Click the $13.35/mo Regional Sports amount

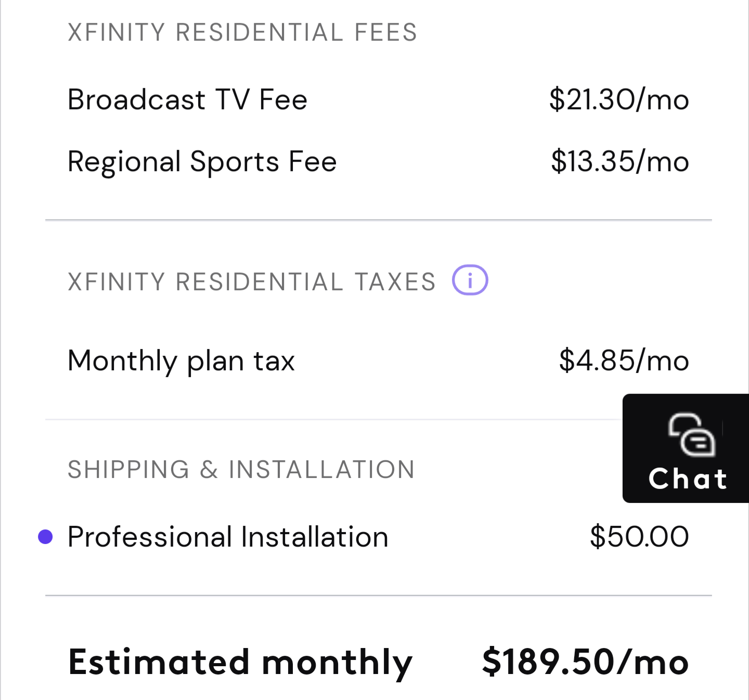pyautogui.click(x=620, y=162)
